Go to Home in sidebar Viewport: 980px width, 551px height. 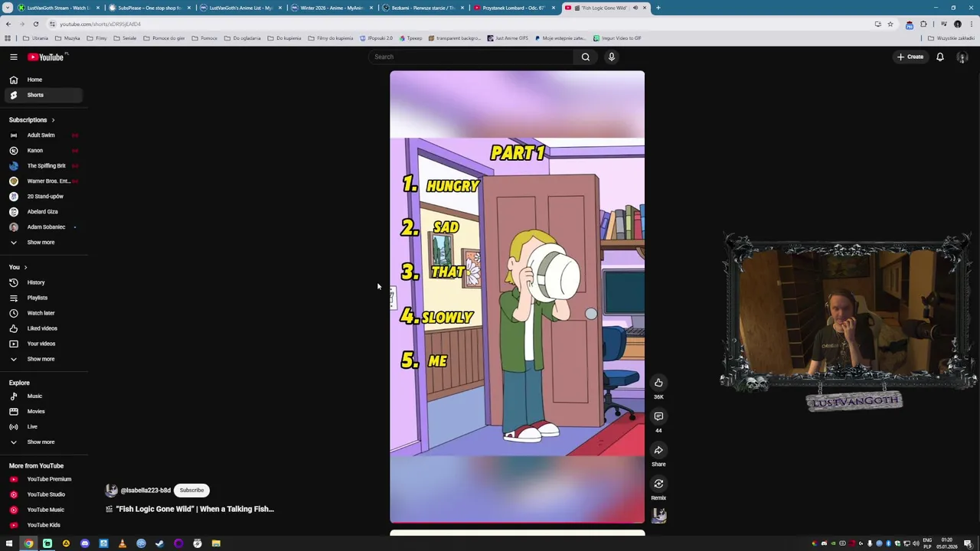pos(44,80)
